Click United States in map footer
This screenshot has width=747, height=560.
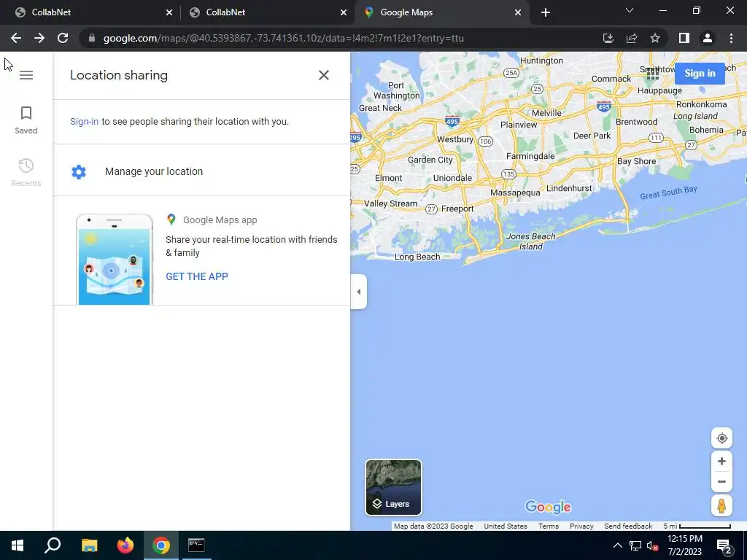(506, 526)
